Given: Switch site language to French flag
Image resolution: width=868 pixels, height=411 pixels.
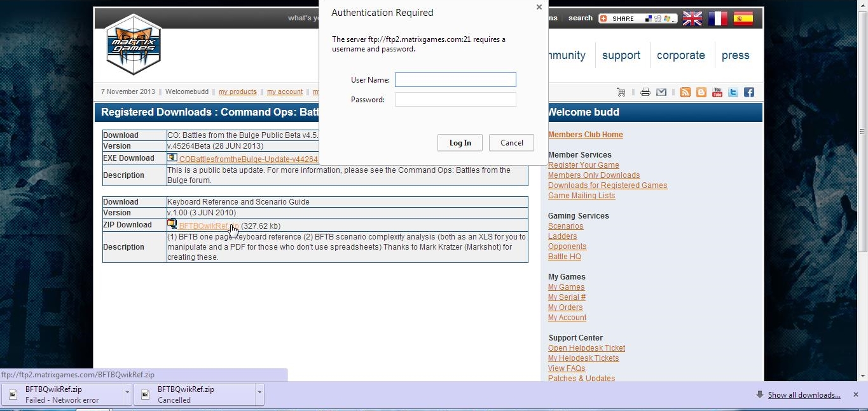Looking at the screenshot, I should [718, 18].
